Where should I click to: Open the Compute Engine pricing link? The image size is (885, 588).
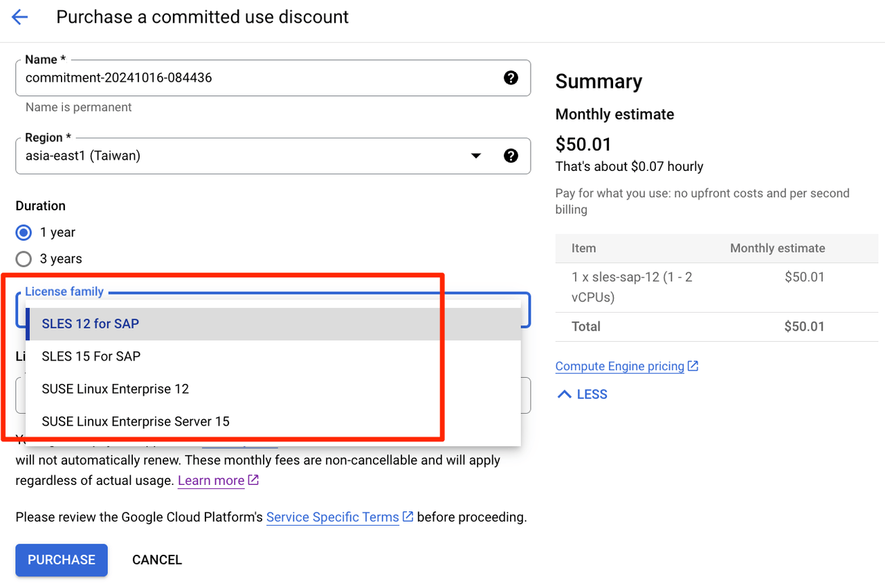click(619, 366)
